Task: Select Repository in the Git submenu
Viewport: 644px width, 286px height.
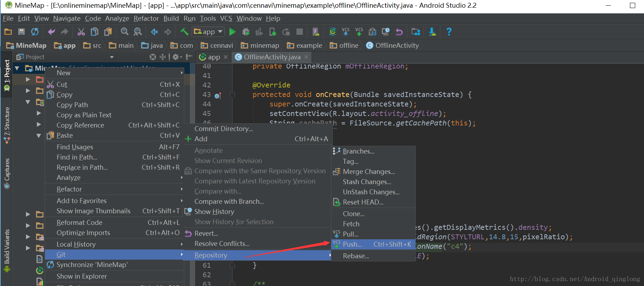Action: tap(258, 255)
